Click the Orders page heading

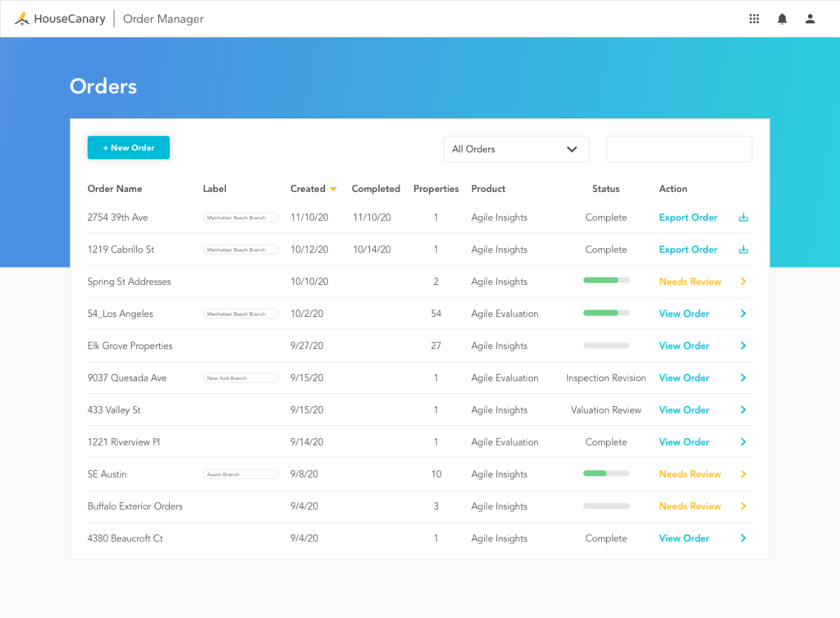pyautogui.click(x=103, y=85)
